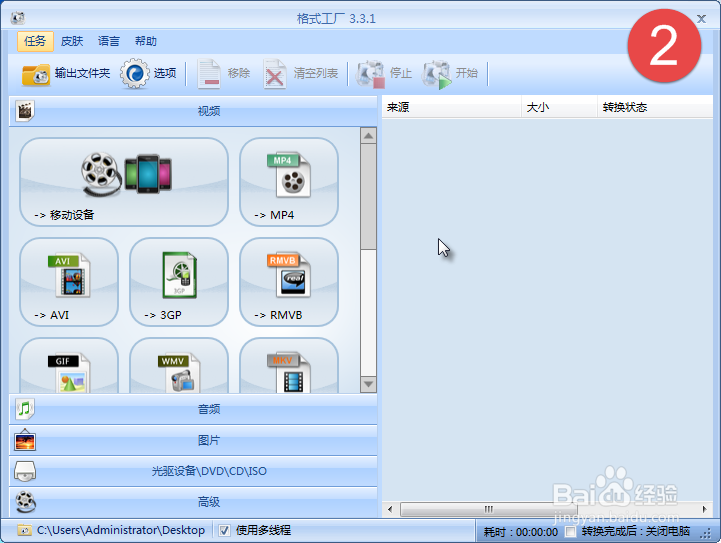
Task: Choose the GIF conversion format
Action: point(69,366)
